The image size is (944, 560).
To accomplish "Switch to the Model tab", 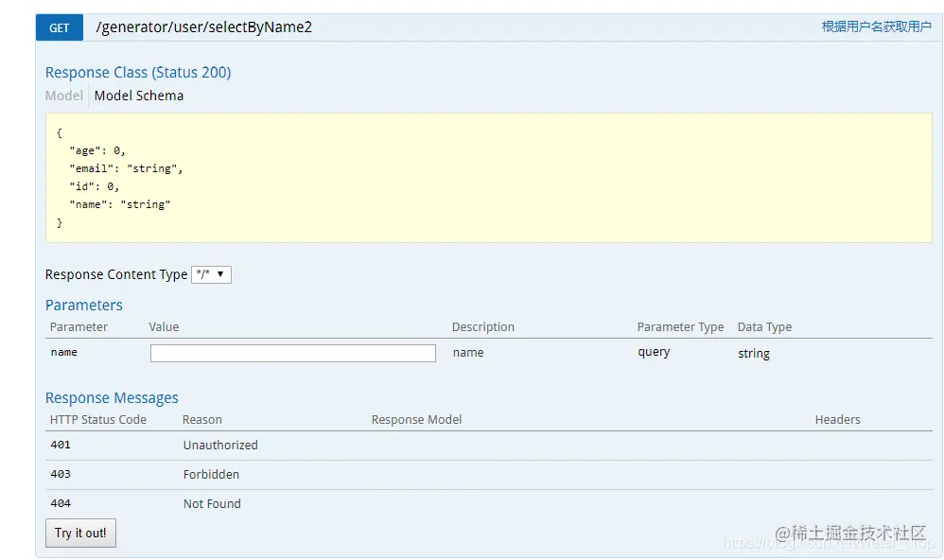I will [x=63, y=96].
